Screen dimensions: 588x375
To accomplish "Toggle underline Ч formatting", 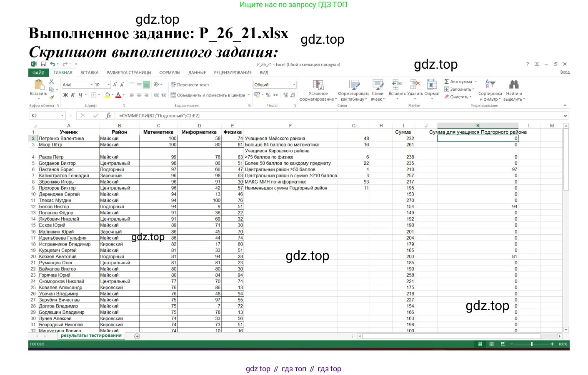I will pos(80,95).
